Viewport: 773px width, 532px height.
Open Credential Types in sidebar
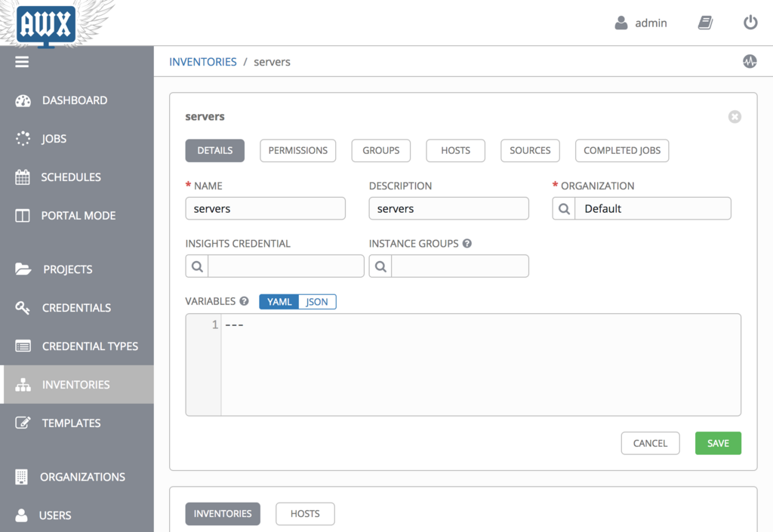(x=77, y=346)
